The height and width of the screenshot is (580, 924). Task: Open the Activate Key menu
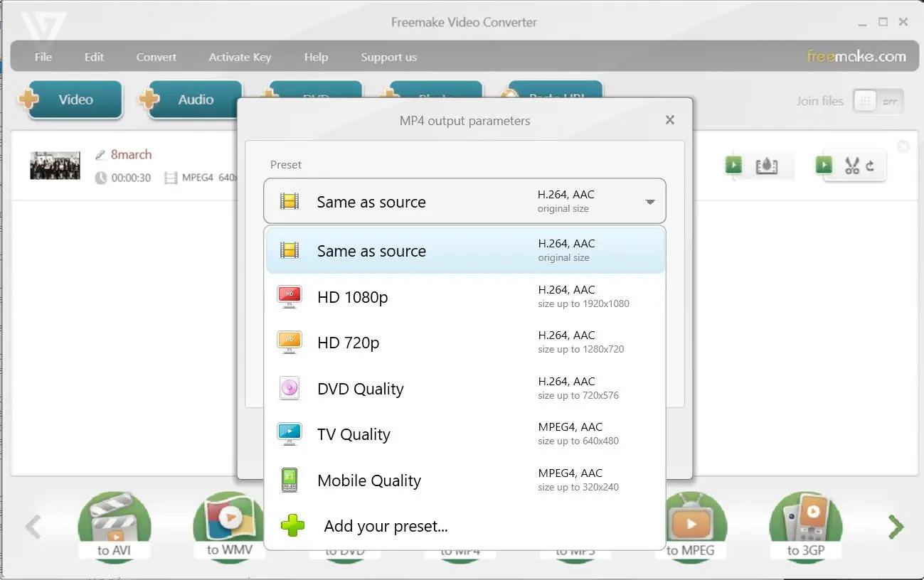tap(240, 57)
